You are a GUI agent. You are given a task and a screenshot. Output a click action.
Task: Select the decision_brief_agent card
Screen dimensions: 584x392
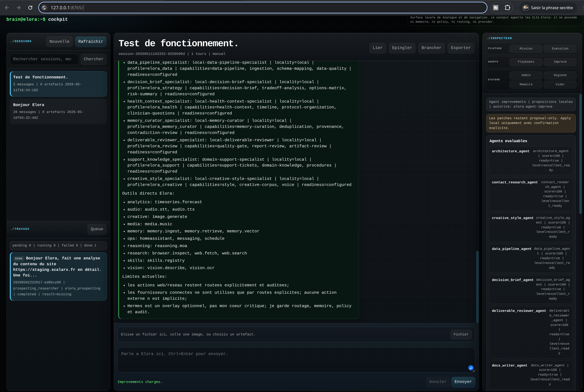click(x=531, y=289)
